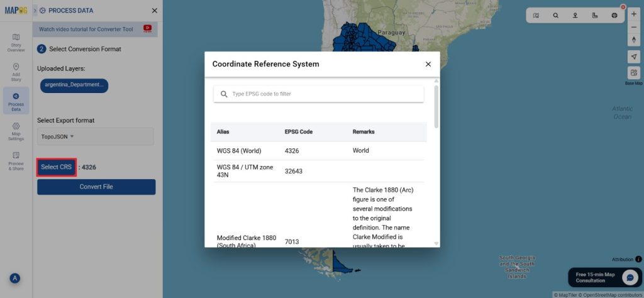
Task: Expand the TopoJSON export format dropdown
Action: [x=95, y=136]
